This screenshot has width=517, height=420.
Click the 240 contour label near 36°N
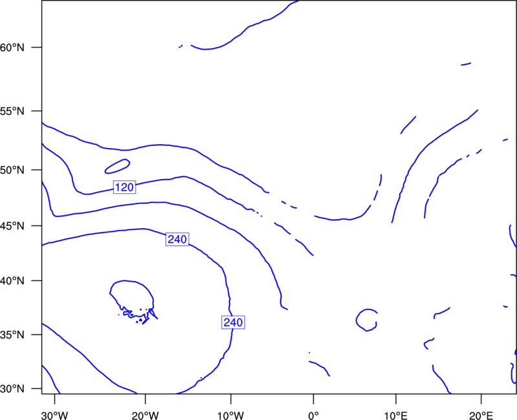point(233,322)
